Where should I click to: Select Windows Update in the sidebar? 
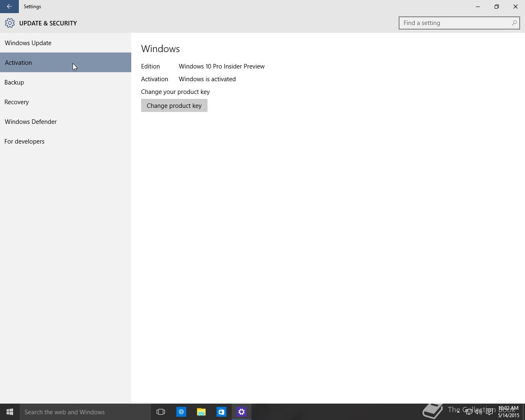(66, 43)
